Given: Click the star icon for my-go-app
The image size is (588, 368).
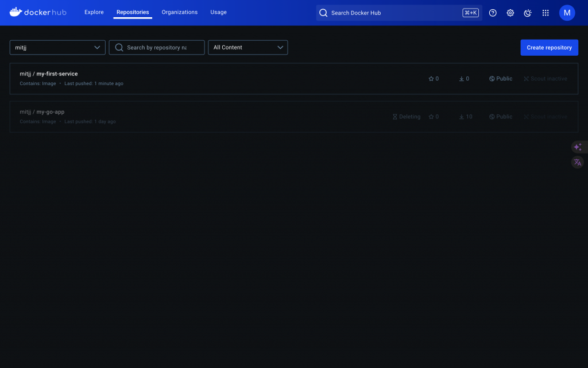Looking at the screenshot, I should point(431,117).
